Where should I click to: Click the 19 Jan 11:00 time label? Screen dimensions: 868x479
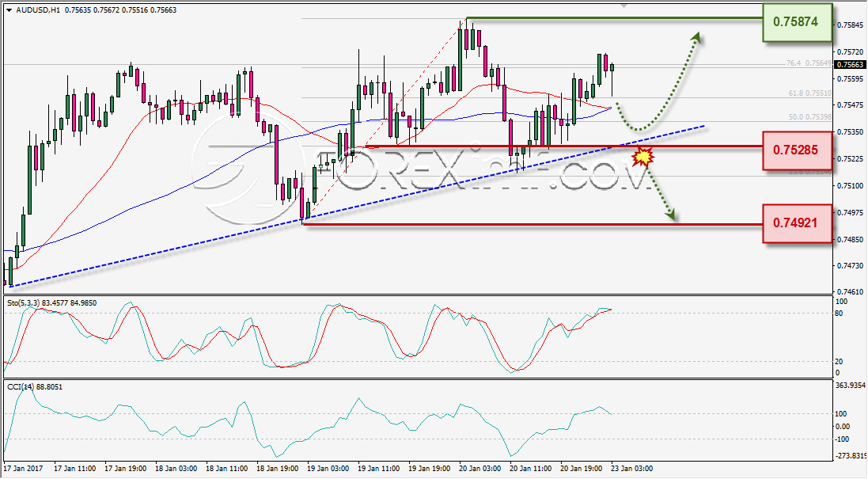click(x=379, y=469)
